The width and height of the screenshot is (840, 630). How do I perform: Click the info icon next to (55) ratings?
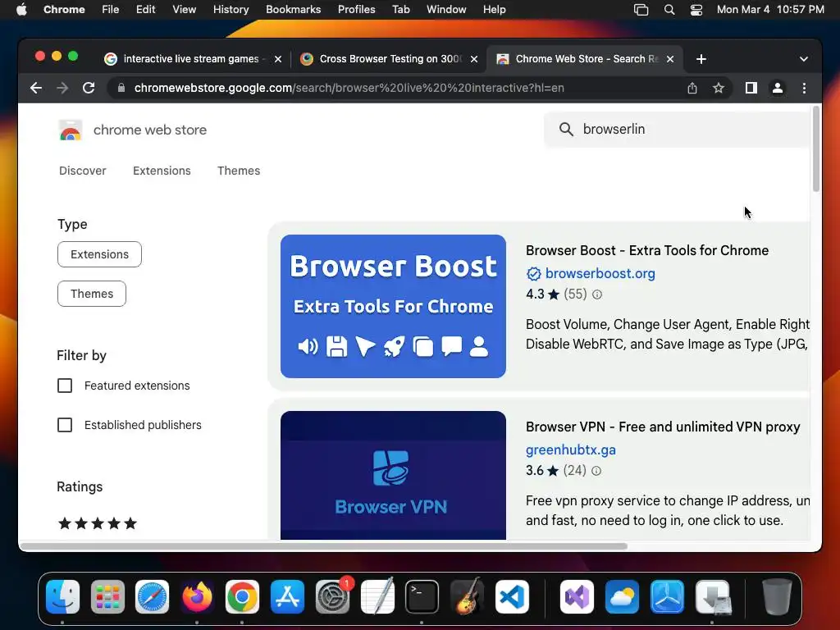tap(597, 294)
